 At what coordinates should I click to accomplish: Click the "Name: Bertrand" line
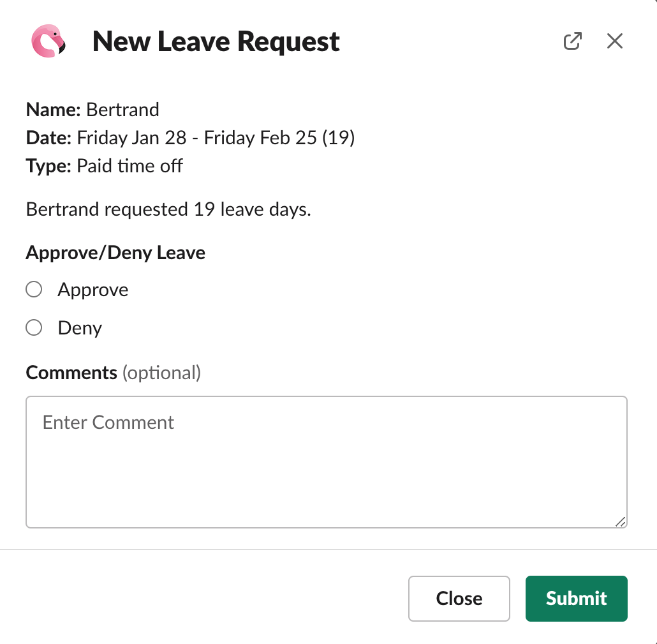click(92, 110)
